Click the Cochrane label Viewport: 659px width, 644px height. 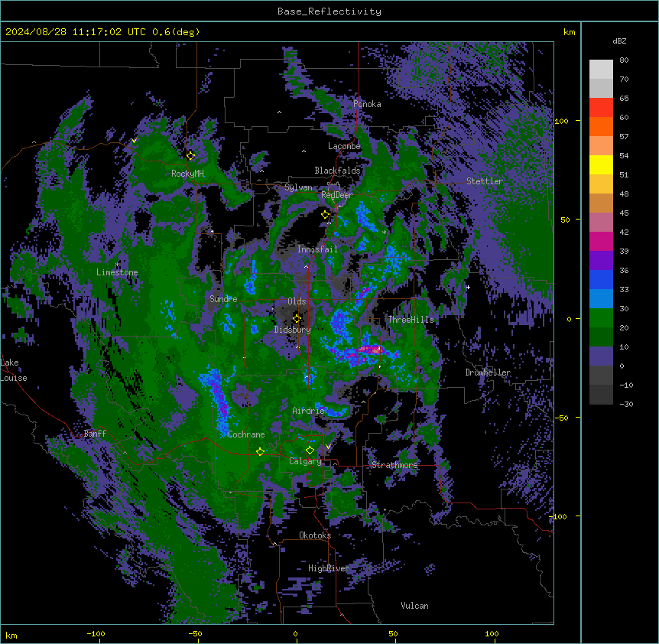point(246,434)
